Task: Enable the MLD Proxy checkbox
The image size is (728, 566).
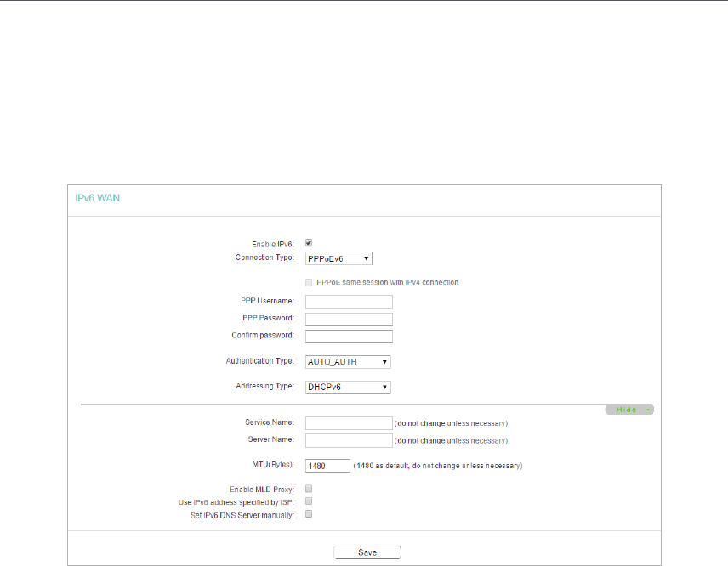Action: point(309,489)
